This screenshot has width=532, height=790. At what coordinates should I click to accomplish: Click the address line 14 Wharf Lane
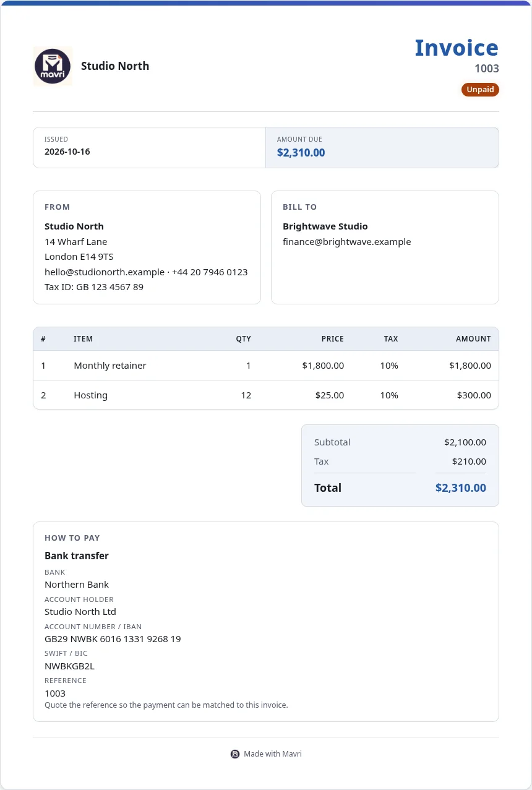76,242
